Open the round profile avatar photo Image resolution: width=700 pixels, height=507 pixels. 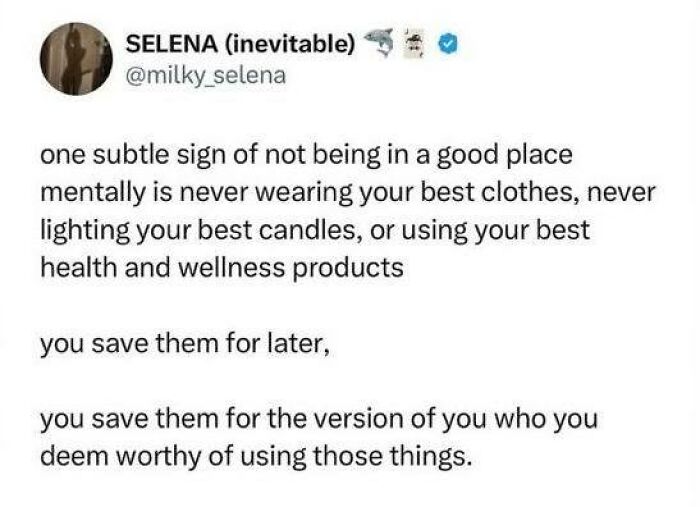(x=75, y=58)
